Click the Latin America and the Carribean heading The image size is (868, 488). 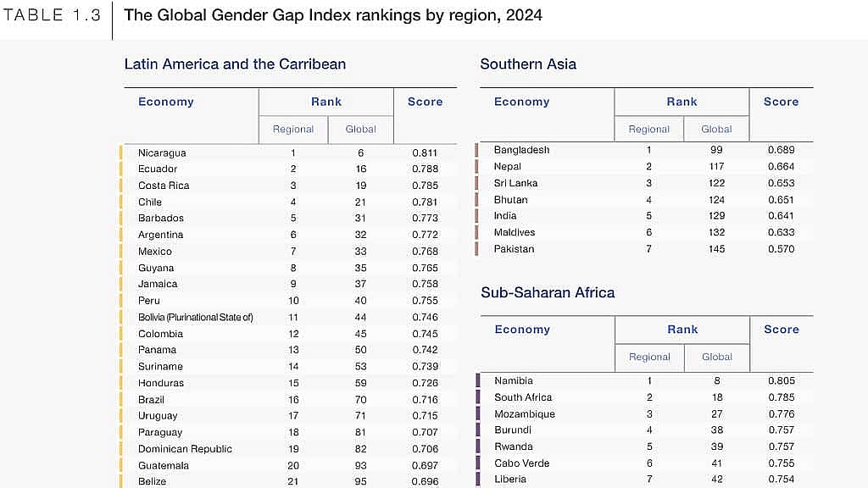235,64
